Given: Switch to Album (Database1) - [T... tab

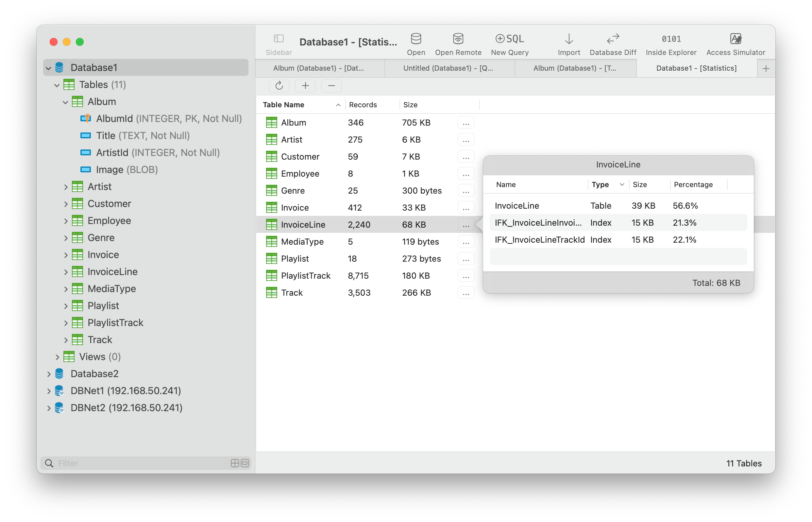Looking at the screenshot, I should click(x=575, y=68).
